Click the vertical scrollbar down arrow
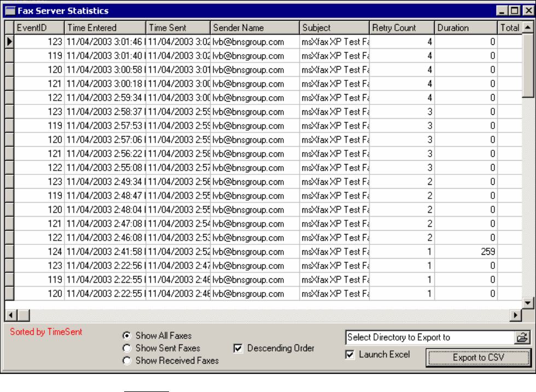The width and height of the screenshot is (536, 392). coord(528,303)
